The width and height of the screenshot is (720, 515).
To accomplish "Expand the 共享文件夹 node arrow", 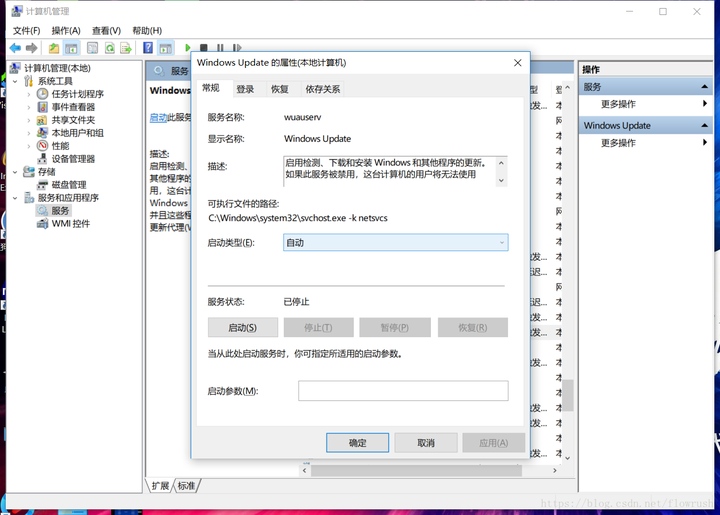I will (x=29, y=120).
